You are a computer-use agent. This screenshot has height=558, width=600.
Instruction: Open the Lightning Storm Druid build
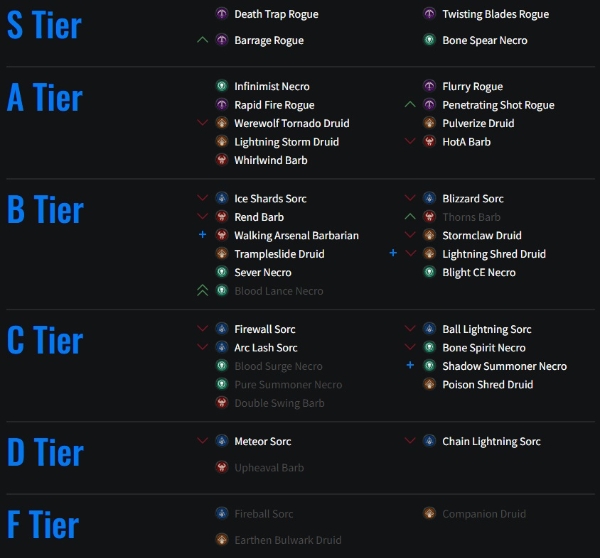287,142
